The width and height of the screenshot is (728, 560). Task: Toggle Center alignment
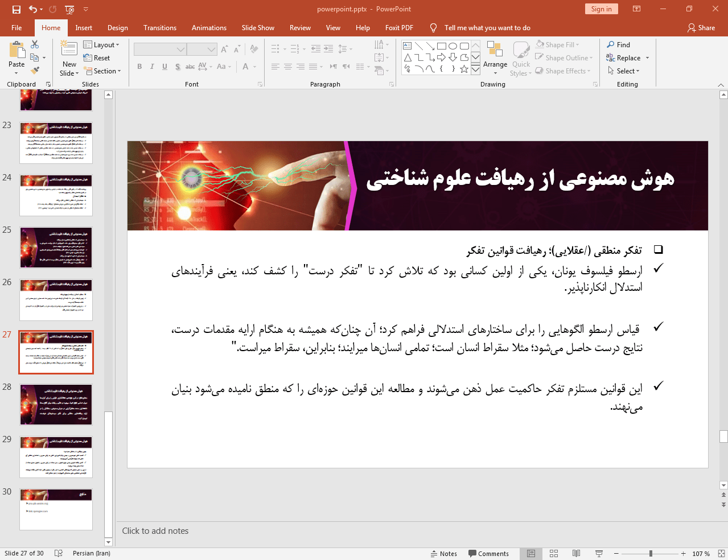288,67
